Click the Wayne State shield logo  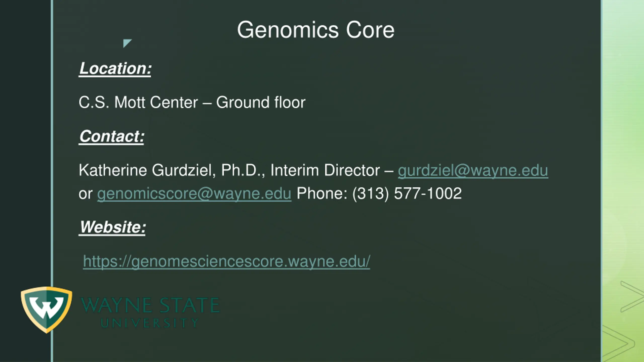[x=47, y=310]
